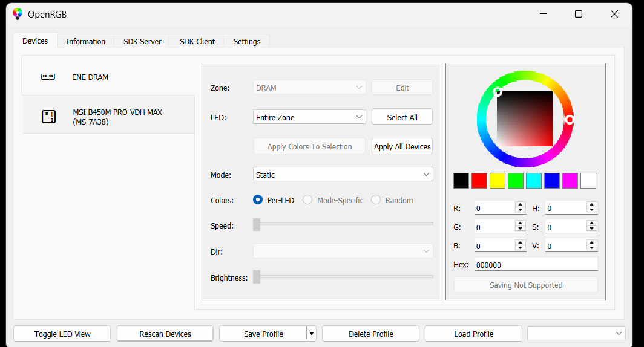This screenshot has height=347, width=644.
Task: Switch to the Information tab
Action: pyautogui.click(x=85, y=42)
